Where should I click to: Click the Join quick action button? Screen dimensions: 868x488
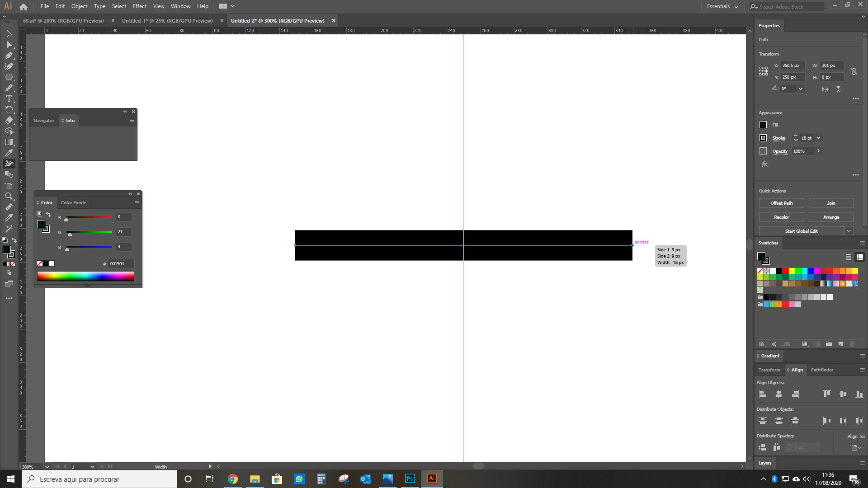coord(832,202)
